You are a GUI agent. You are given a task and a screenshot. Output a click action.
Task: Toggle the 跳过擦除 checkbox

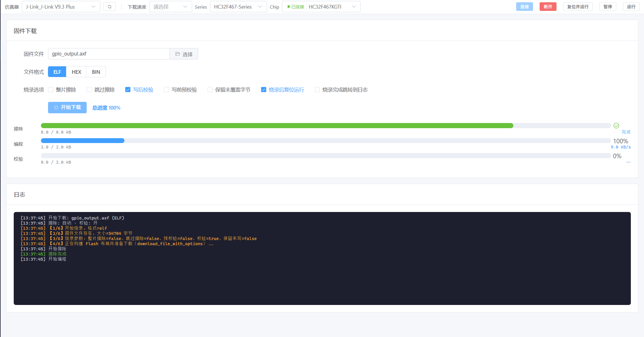(x=89, y=90)
